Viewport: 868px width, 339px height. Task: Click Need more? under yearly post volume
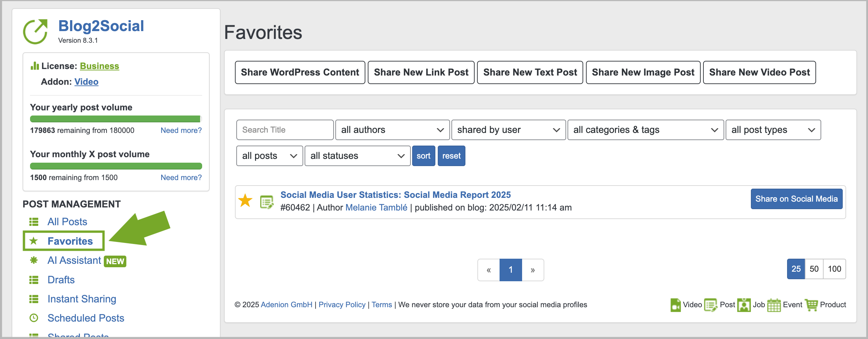(181, 130)
